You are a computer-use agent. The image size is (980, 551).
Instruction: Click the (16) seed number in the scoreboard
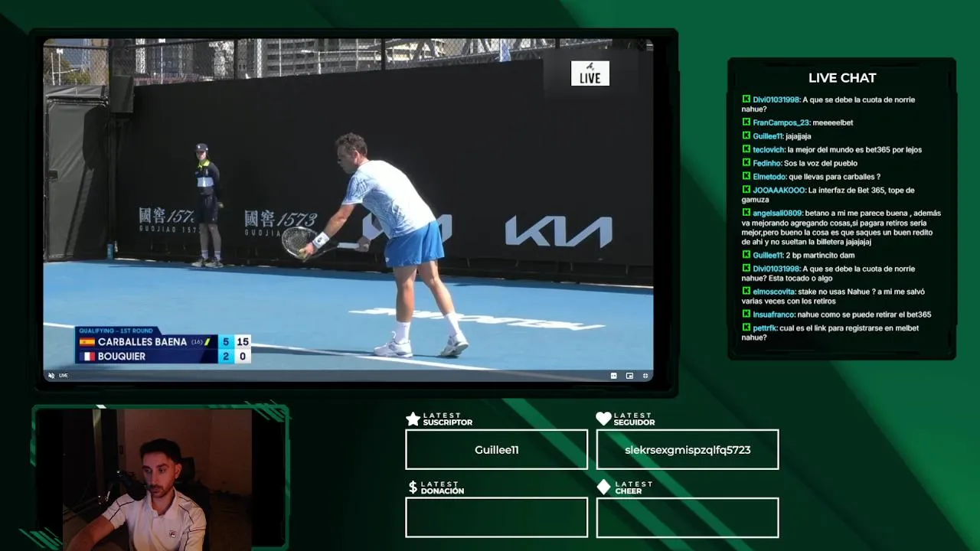tap(197, 342)
